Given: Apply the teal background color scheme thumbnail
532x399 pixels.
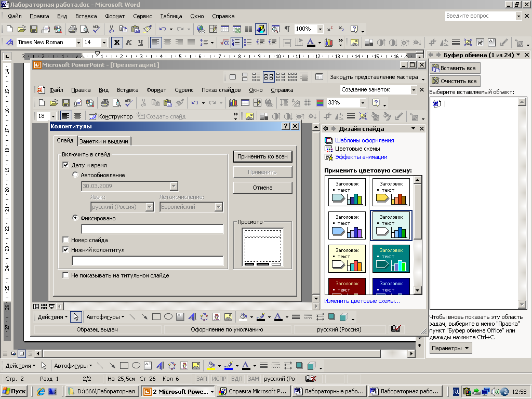Looking at the screenshot, I should tap(391, 259).
